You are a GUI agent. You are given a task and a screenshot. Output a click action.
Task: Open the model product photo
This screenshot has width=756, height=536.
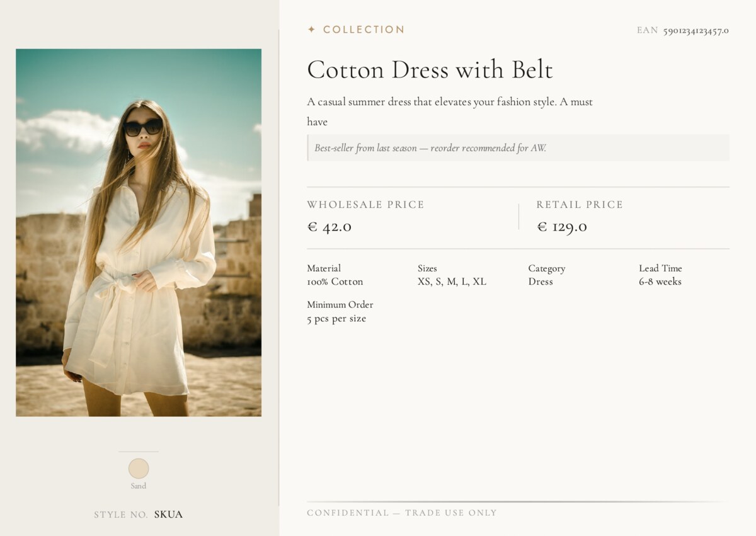pyautogui.click(x=139, y=232)
